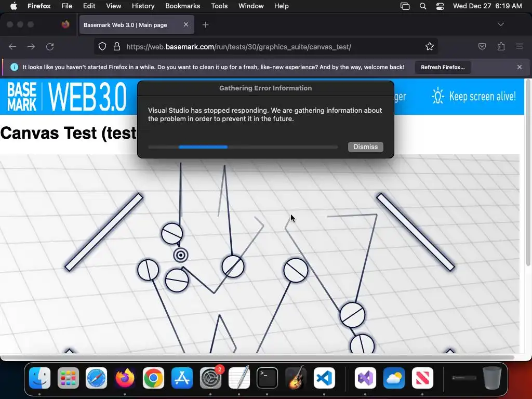
Task: Open Visual Studio Code from the Dock
Action: pos(324,378)
